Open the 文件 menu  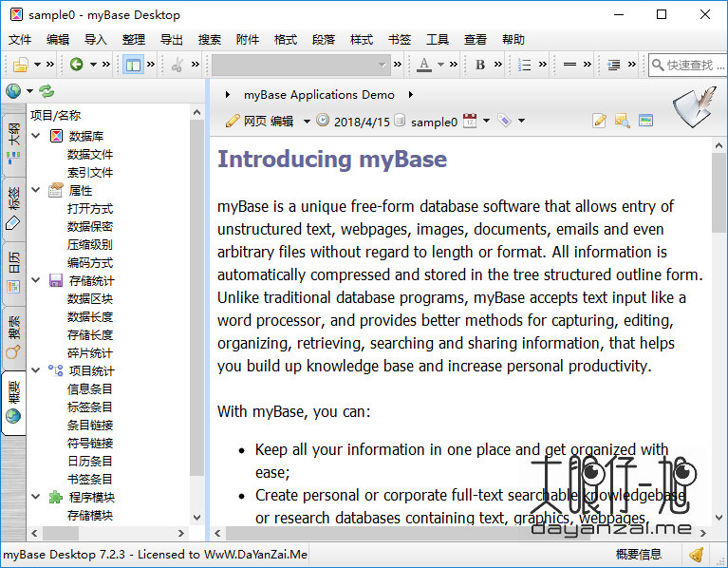20,40
